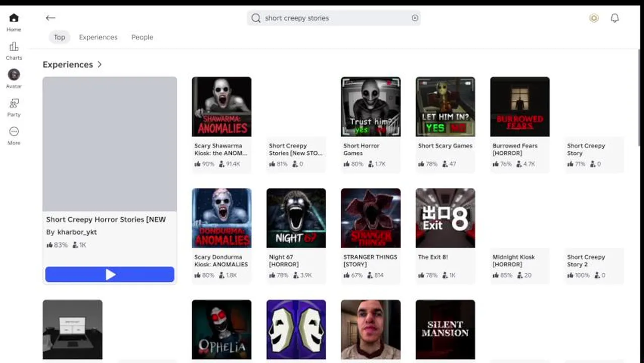This screenshot has width=644, height=363.
Task: Open the man's face game thumbnail
Action: tap(371, 330)
